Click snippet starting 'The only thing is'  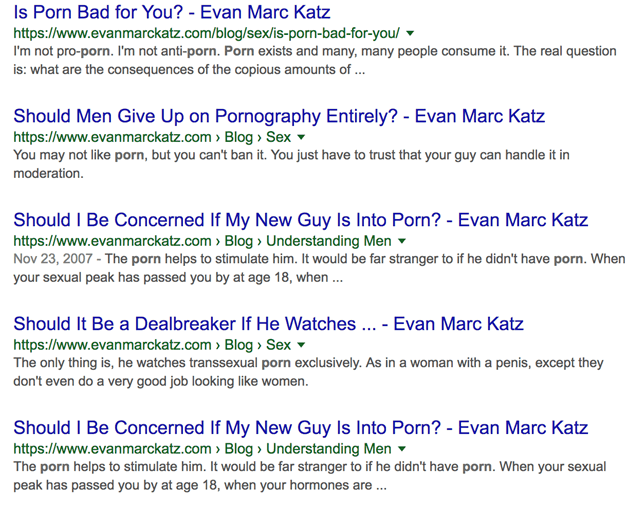(x=308, y=372)
